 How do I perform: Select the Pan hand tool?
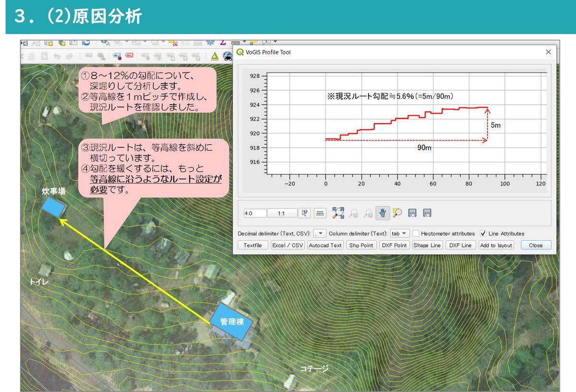pyautogui.click(x=383, y=213)
